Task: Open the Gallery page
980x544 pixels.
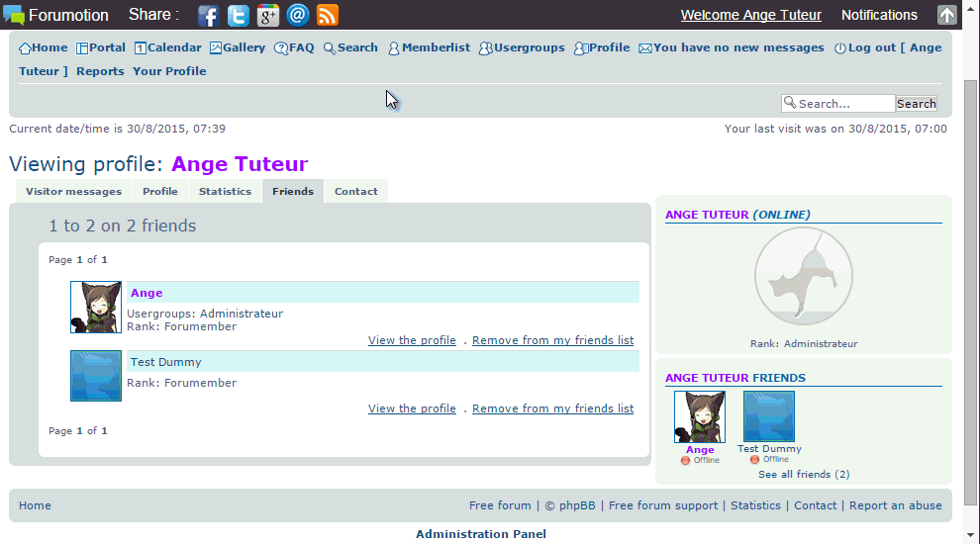Action: (238, 47)
